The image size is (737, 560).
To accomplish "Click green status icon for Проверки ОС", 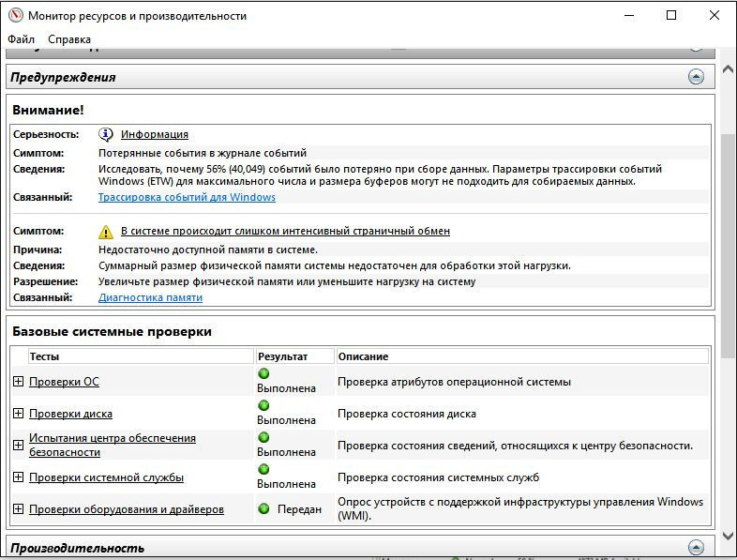I will tap(263, 374).
